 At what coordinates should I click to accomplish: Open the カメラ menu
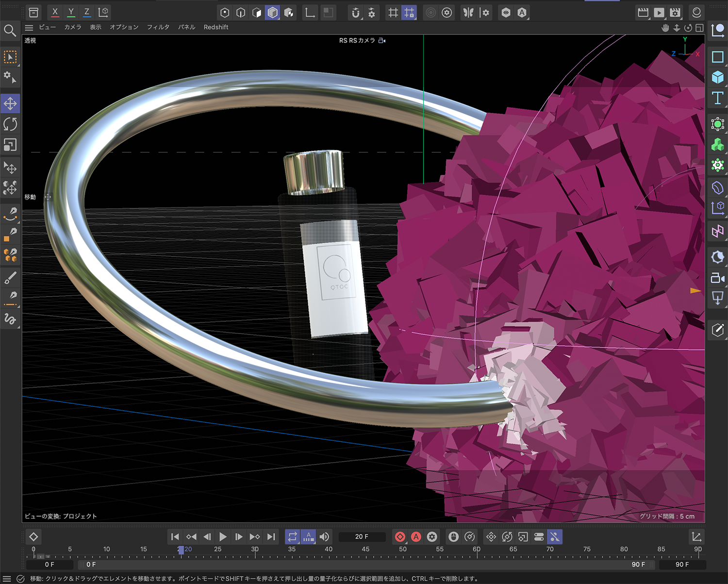[73, 27]
